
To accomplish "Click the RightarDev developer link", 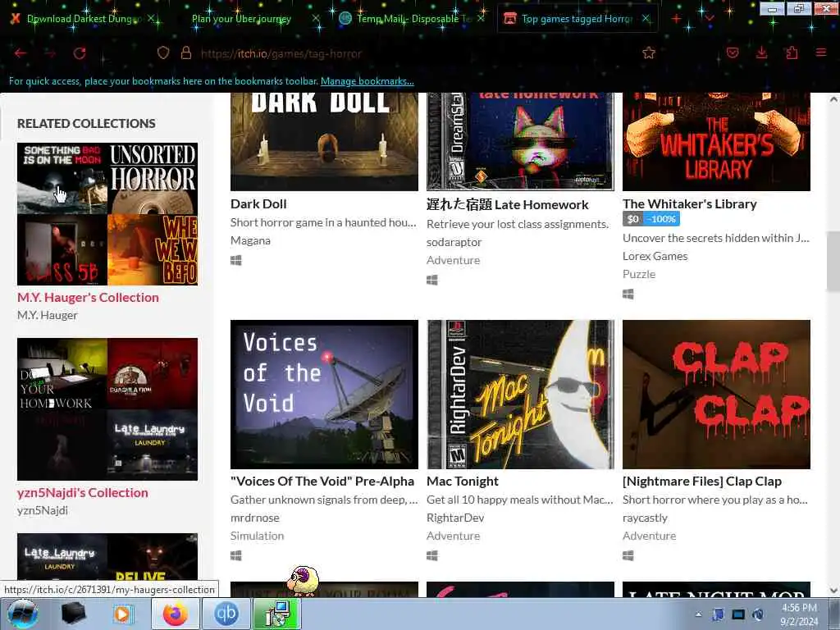I will click(455, 518).
